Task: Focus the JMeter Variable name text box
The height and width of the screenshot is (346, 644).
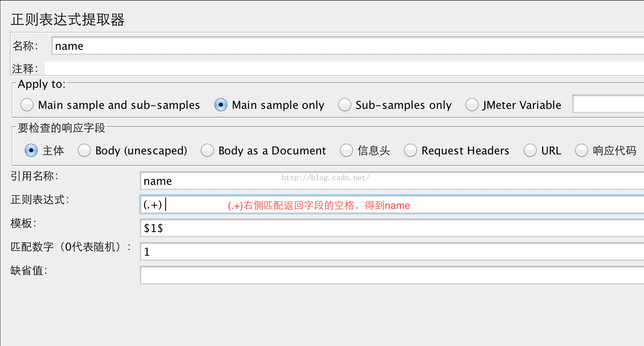Action: click(608, 104)
